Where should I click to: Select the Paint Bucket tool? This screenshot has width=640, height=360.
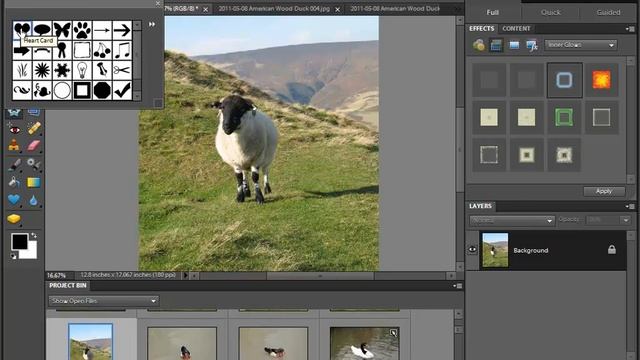tap(14, 182)
